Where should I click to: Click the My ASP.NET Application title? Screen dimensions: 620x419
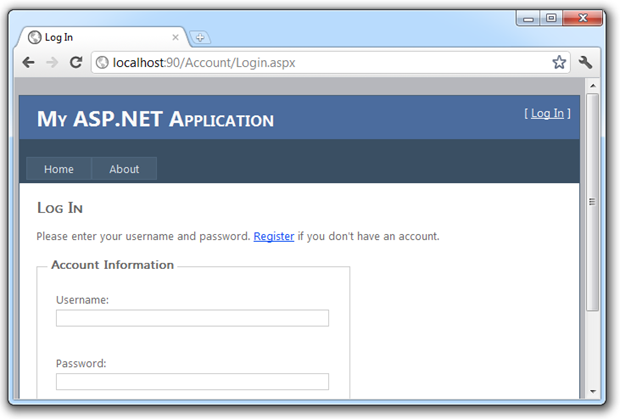[x=155, y=119]
